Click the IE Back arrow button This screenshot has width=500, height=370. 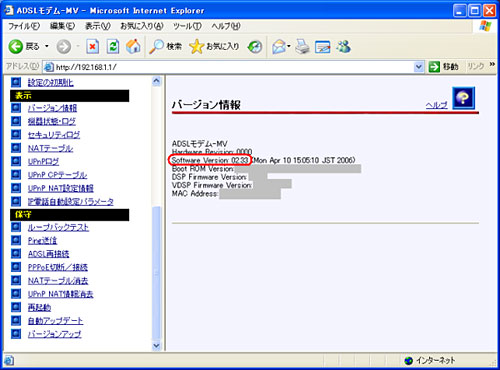15,47
